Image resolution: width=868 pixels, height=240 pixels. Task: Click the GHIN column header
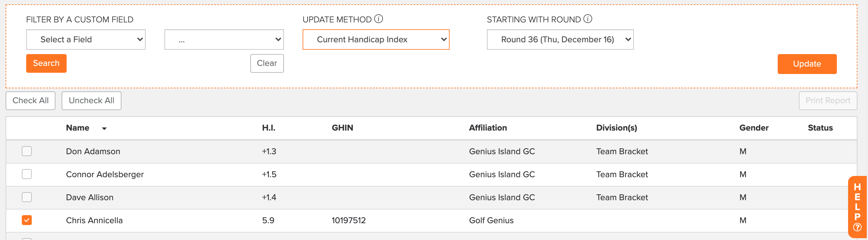(x=342, y=128)
